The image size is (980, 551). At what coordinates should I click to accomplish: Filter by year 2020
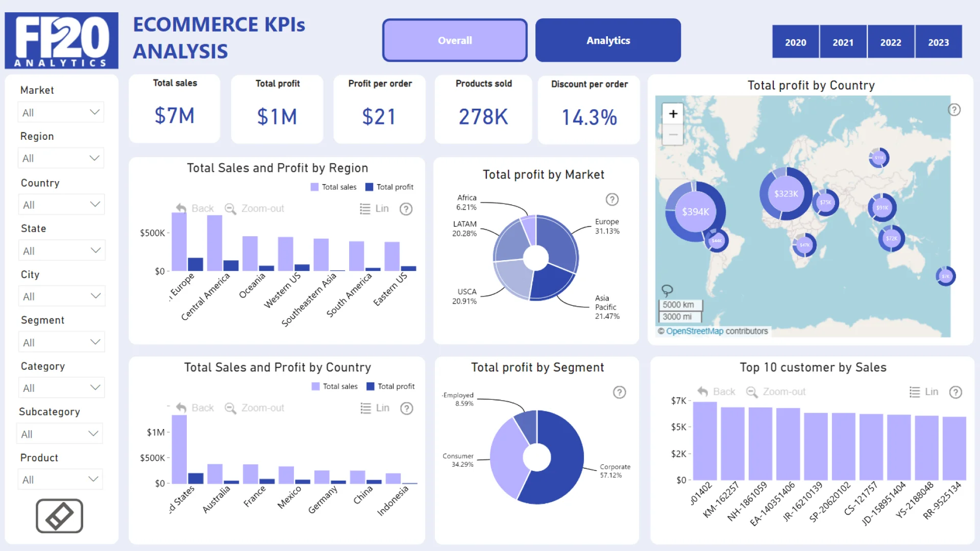795,42
